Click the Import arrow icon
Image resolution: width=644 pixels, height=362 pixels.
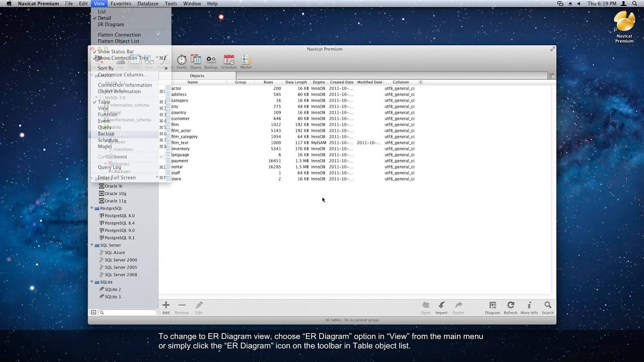point(441,305)
